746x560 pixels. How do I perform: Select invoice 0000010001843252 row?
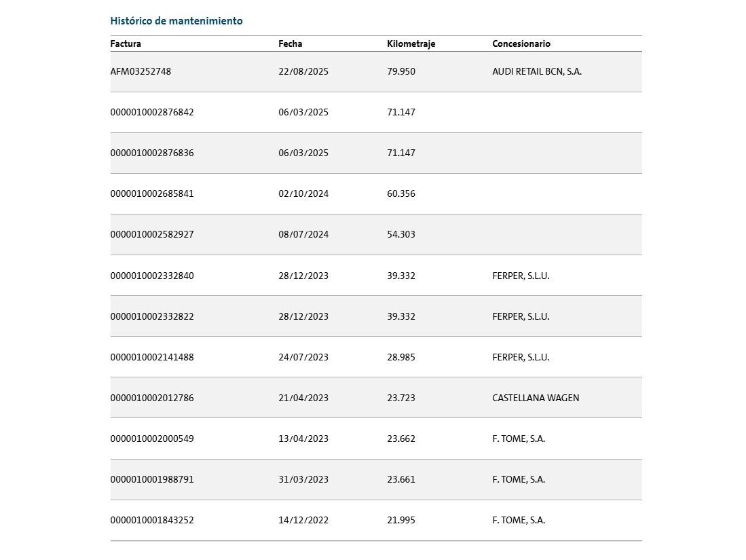tap(376, 521)
